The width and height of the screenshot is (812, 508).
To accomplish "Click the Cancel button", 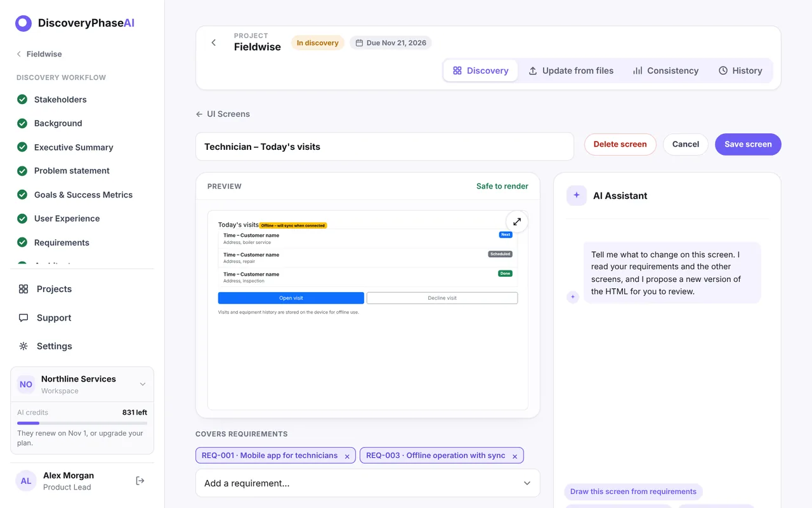I will (686, 144).
